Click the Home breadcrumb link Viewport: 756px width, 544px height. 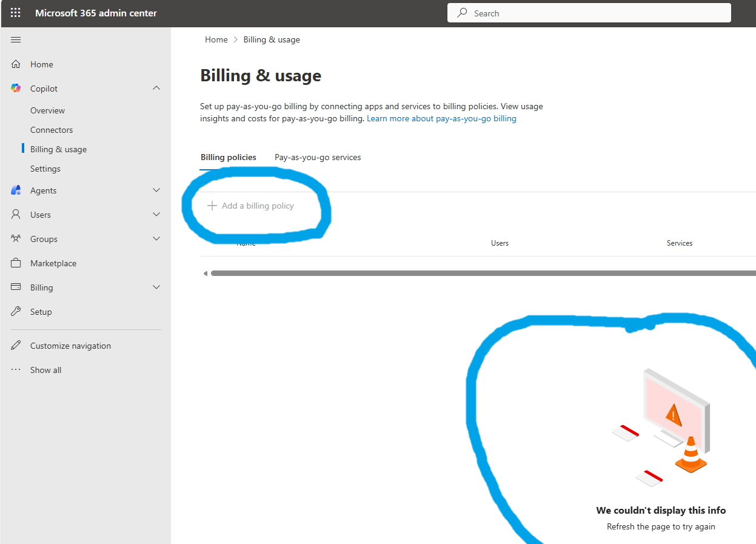[216, 39]
